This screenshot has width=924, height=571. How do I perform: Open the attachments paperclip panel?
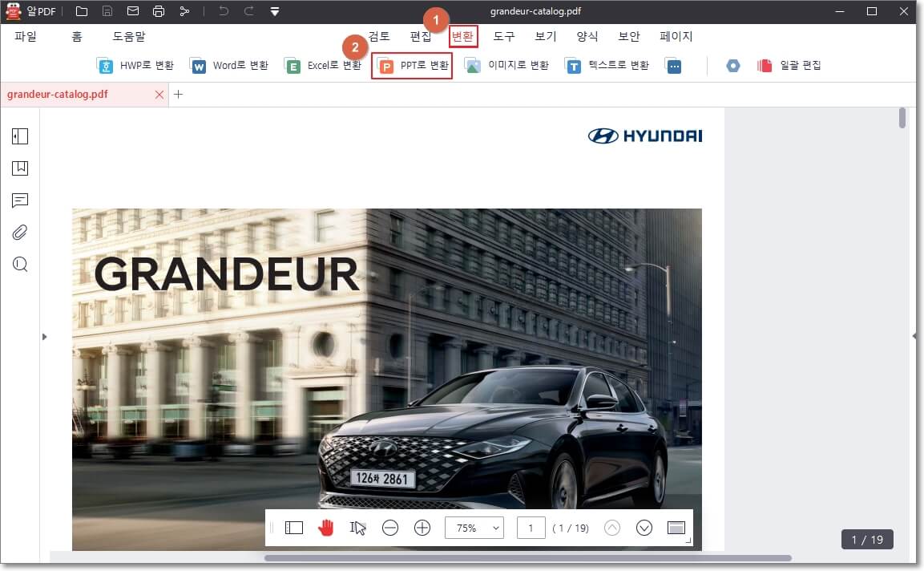pyautogui.click(x=20, y=233)
